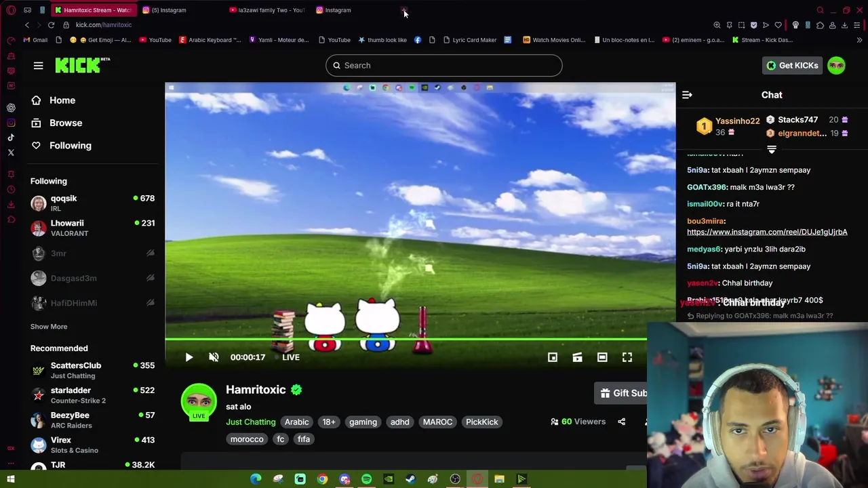Image resolution: width=868 pixels, height=488 pixels.
Task: Select the adhd tag
Action: pyautogui.click(x=399, y=422)
